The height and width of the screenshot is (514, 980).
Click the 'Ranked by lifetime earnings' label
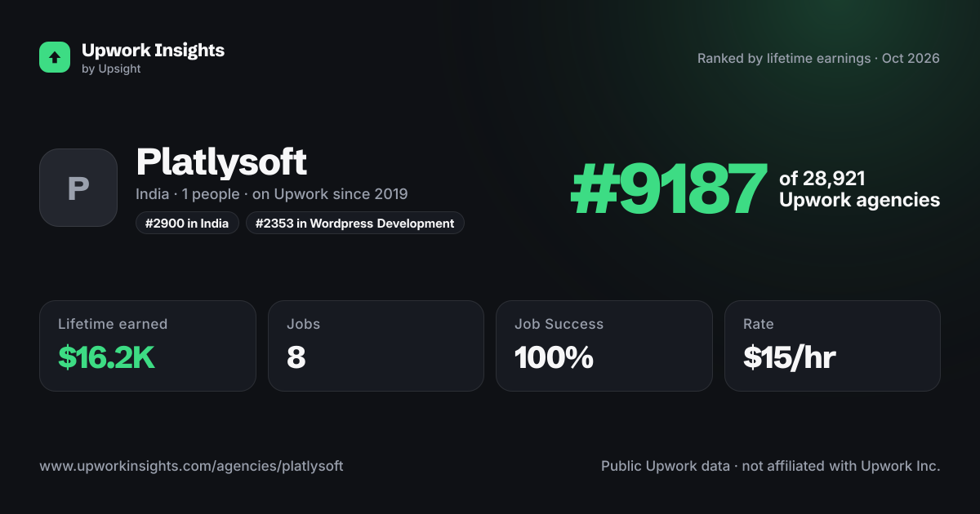click(784, 59)
